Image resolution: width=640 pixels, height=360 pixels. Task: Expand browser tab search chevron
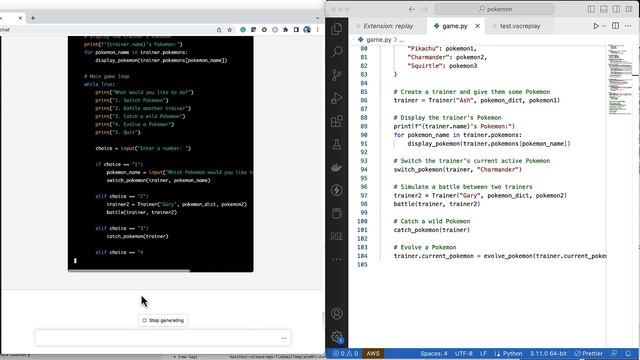(x=318, y=18)
